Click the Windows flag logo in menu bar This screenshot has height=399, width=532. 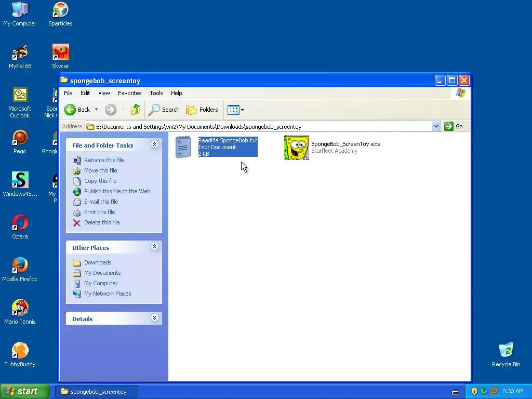pos(460,93)
